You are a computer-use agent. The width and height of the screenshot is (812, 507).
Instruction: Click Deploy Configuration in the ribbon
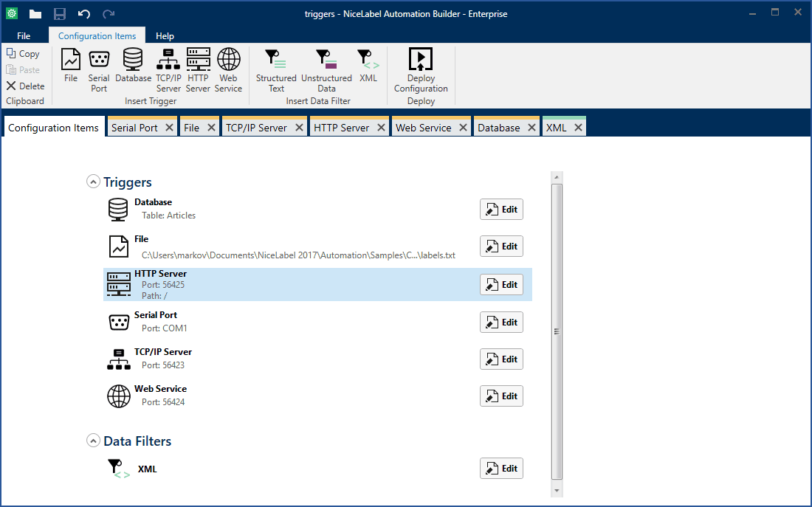pos(420,68)
